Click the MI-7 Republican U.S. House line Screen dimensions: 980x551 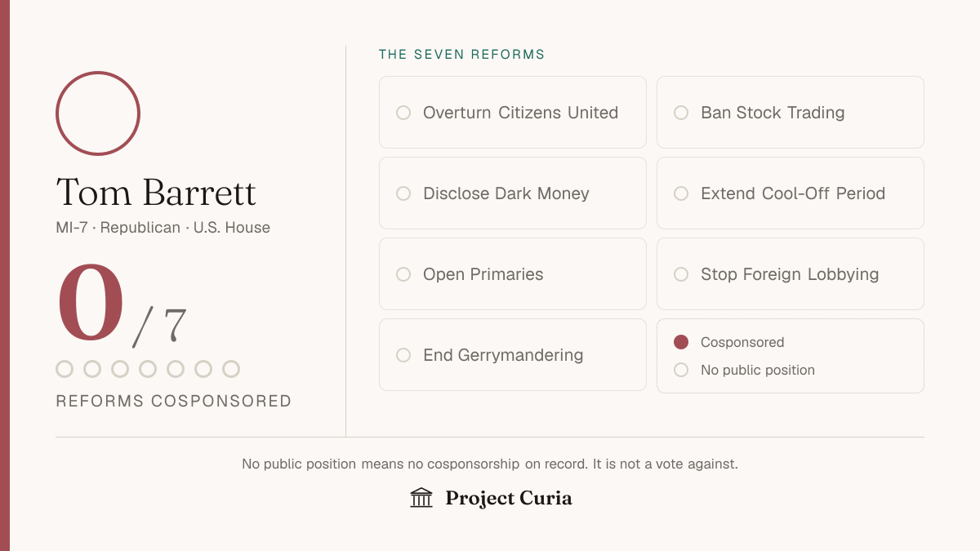coord(163,228)
